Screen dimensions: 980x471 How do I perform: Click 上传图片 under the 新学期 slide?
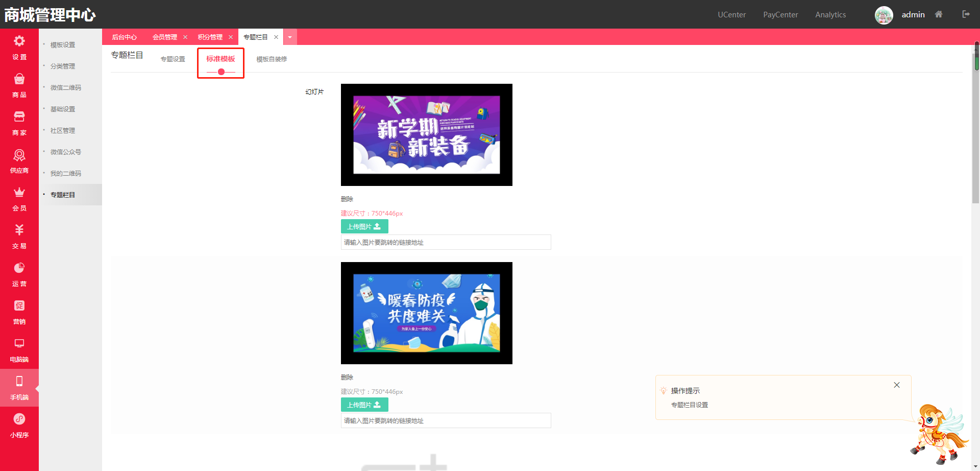(x=364, y=226)
